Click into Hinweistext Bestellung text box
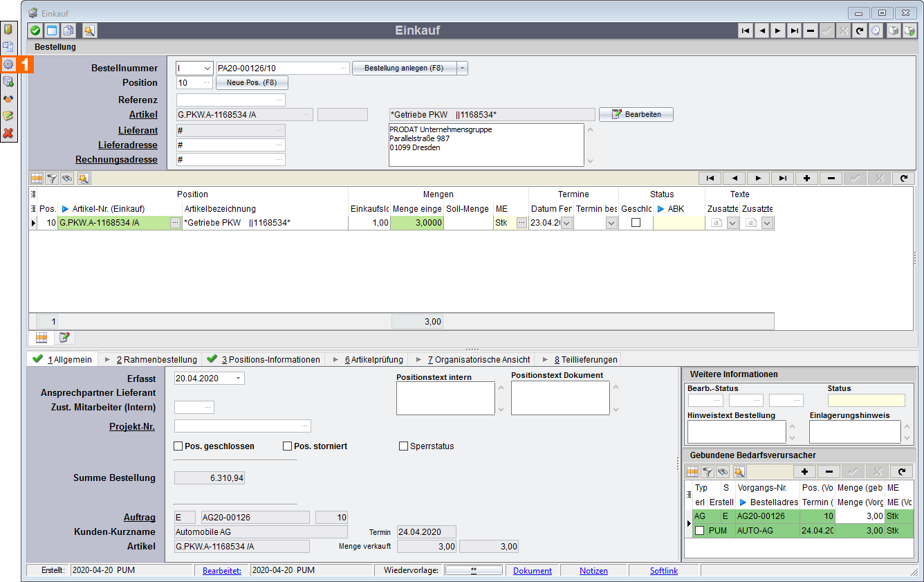 pyautogui.click(x=737, y=431)
